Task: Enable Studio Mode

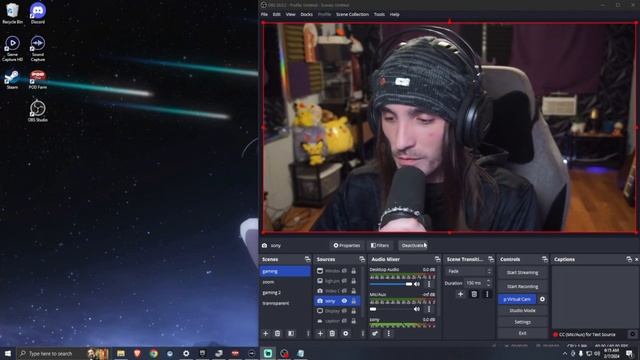Action: 522,311
